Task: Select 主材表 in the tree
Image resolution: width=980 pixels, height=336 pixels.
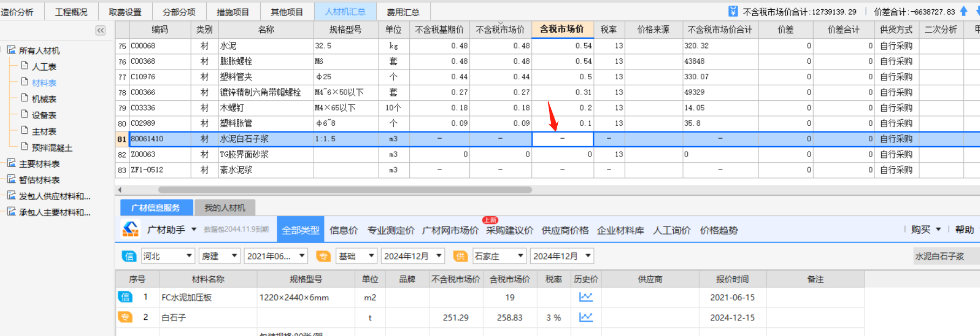Action: pos(44,132)
